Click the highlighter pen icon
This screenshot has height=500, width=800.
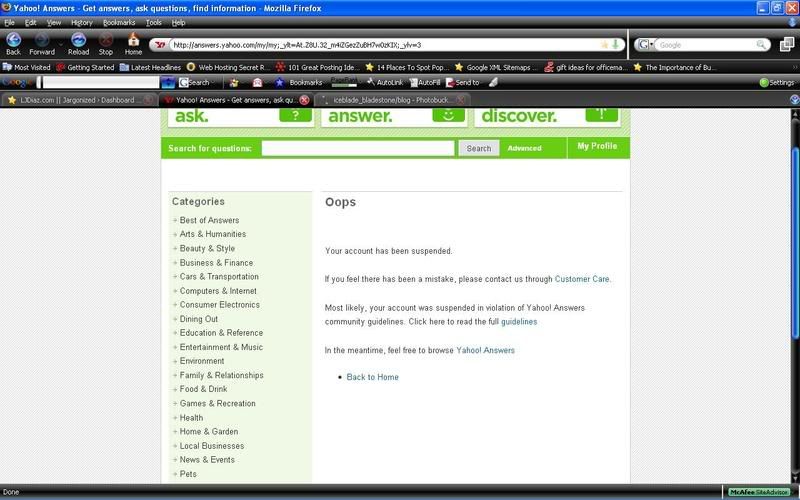point(493,82)
